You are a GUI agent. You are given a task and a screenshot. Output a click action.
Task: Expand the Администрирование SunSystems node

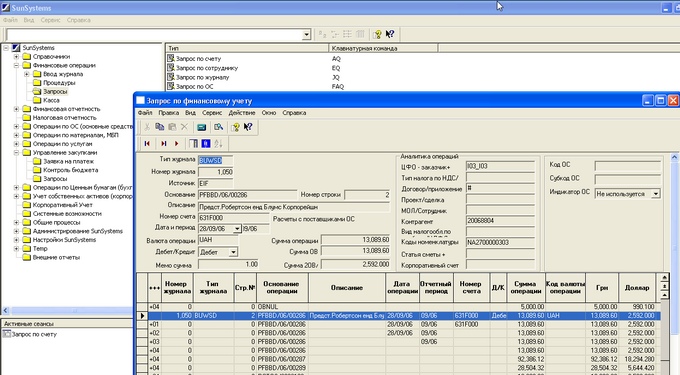point(16,231)
